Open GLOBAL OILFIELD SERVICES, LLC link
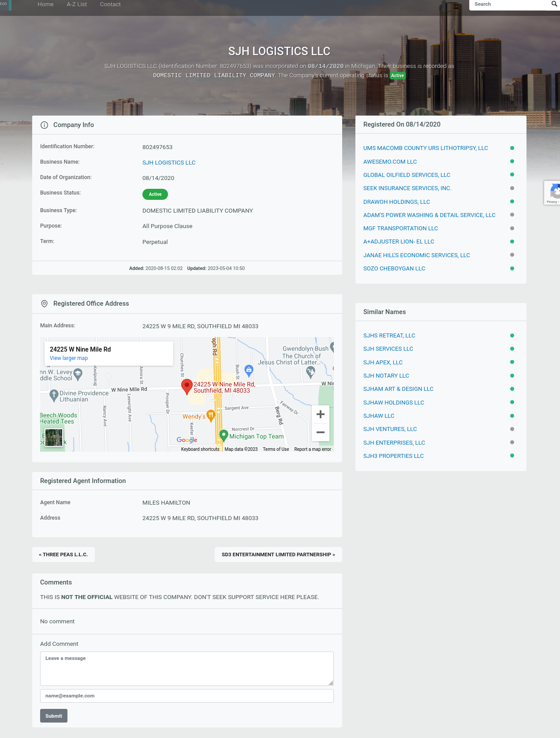The height and width of the screenshot is (738, 560). (407, 175)
